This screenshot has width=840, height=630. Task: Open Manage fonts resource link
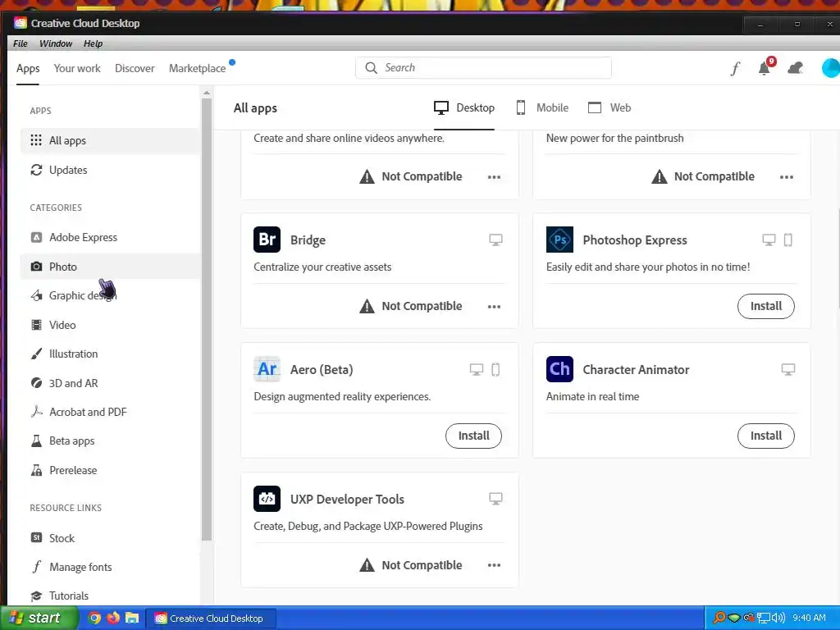coord(110,567)
